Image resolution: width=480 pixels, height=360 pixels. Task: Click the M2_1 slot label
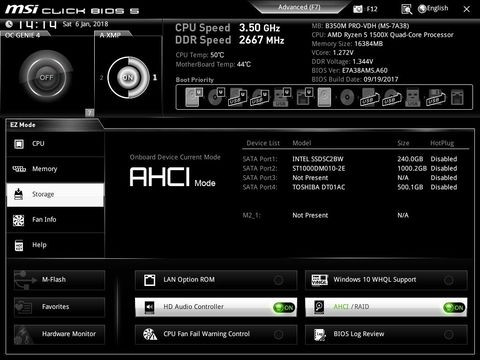point(252,215)
